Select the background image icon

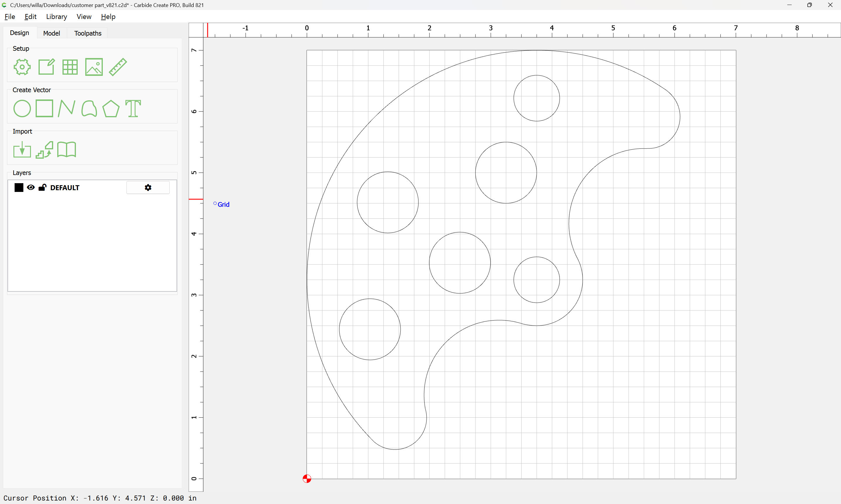point(94,67)
